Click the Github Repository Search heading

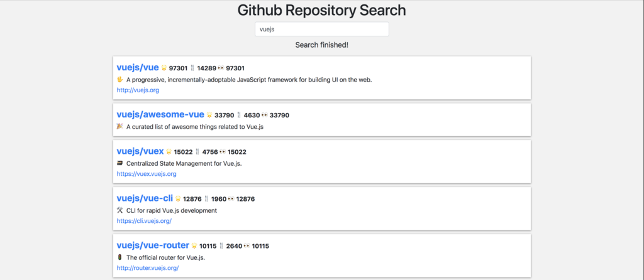coord(321,10)
